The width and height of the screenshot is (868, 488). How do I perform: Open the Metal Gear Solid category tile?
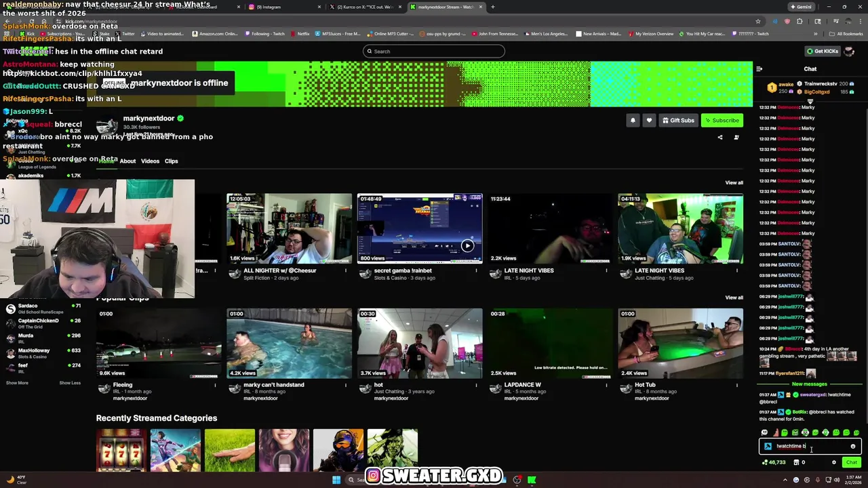click(393, 449)
